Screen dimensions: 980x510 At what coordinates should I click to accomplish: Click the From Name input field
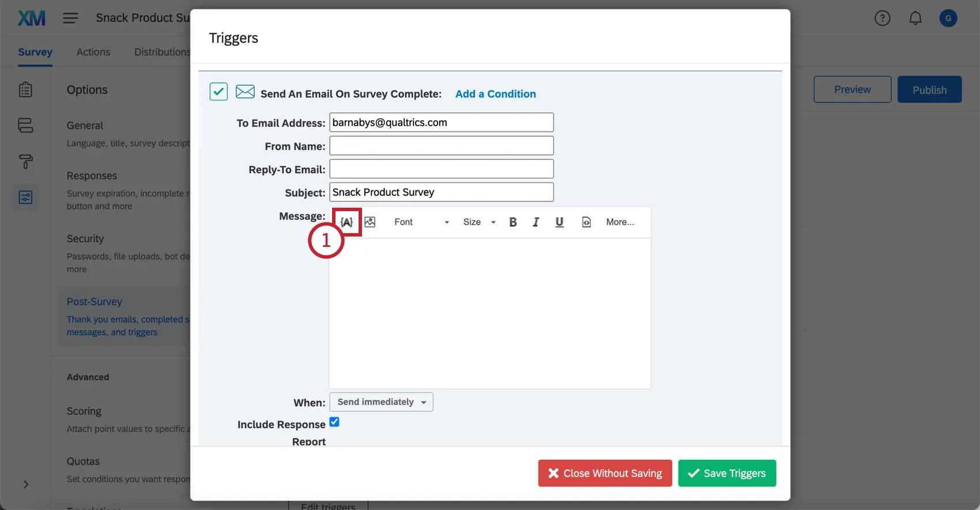point(441,146)
